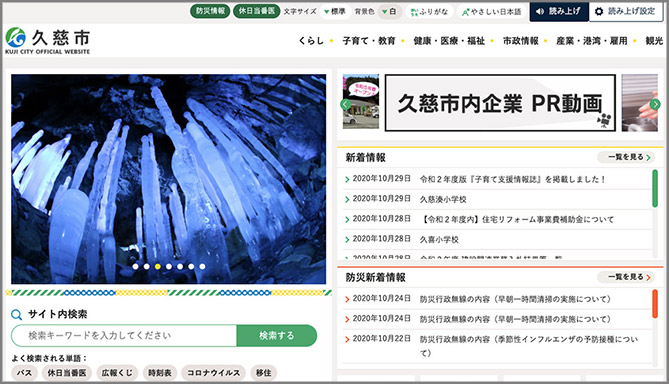Open the 文字サイズ 標準 dropdown
This screenshot has width=669, height=384.
335,12
